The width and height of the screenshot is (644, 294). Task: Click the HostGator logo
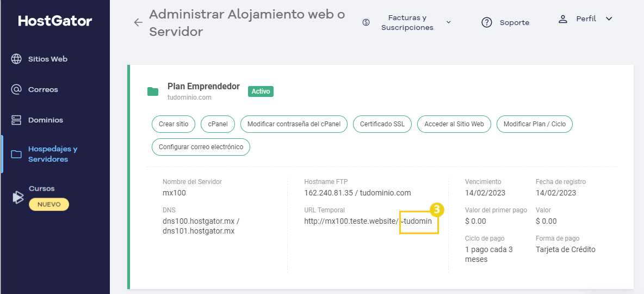coord(55,21)
